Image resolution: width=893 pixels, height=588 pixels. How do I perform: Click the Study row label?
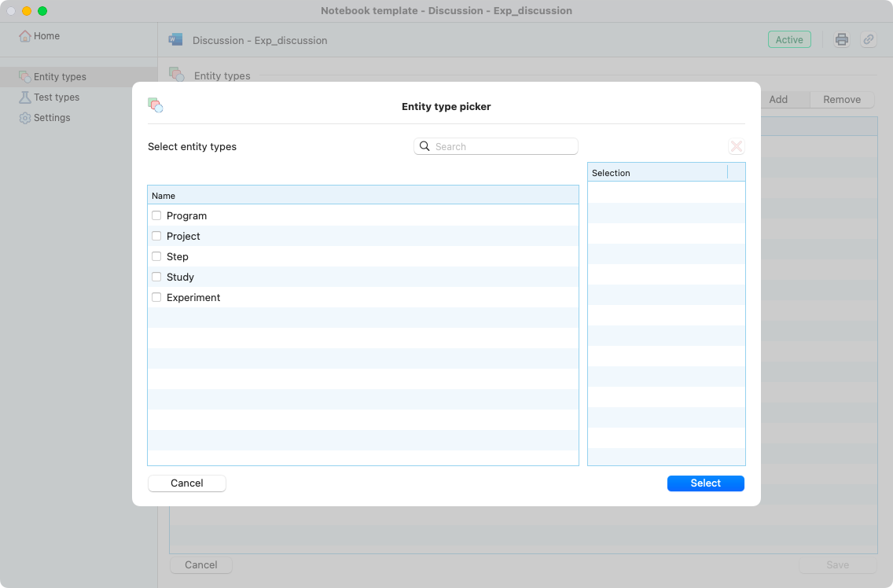tap(181, 277)
